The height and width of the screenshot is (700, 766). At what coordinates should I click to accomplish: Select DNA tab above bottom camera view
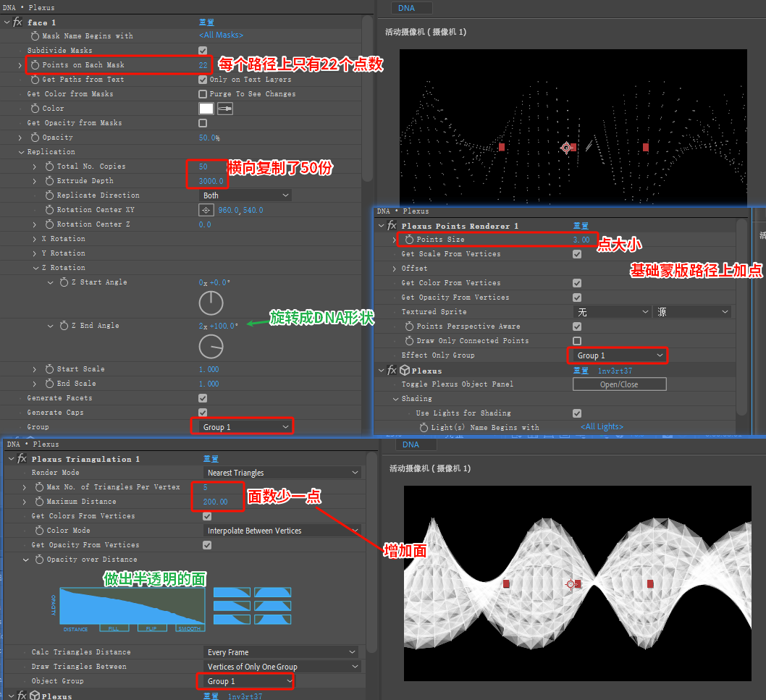pyautogui.click(x=415, y=444)
